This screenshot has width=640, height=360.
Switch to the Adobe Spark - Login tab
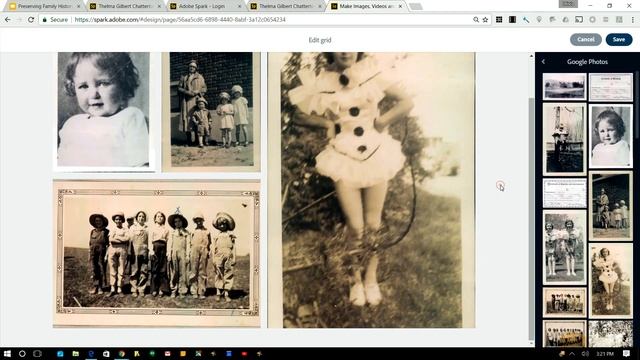pos(206,6)
